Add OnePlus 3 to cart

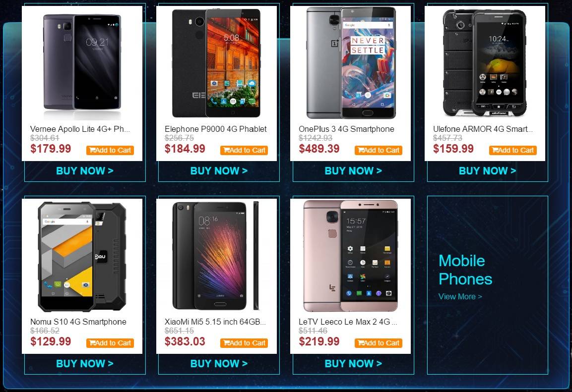point(379,150)
